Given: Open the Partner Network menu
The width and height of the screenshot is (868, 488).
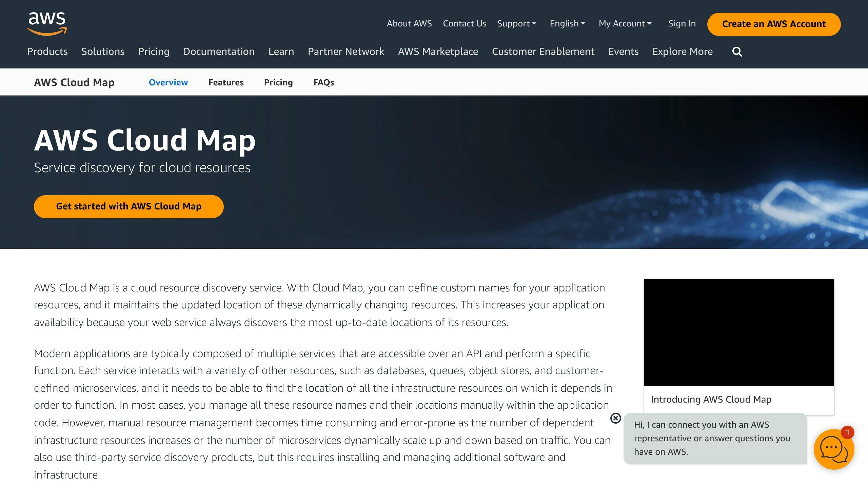Looking at the screenshot, I should (x=346, y=52).
